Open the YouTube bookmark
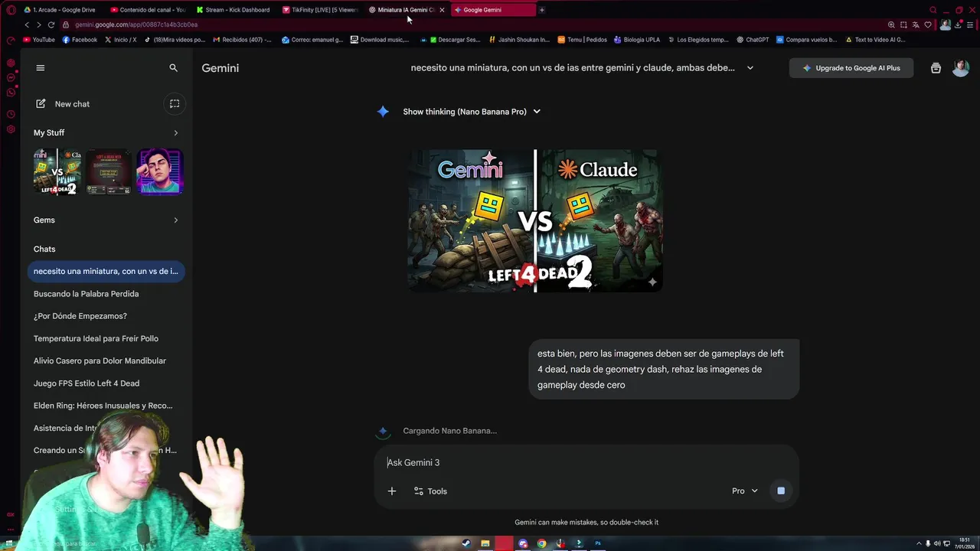Viewport: 980px width, 551px height. [x=39, y=40]
